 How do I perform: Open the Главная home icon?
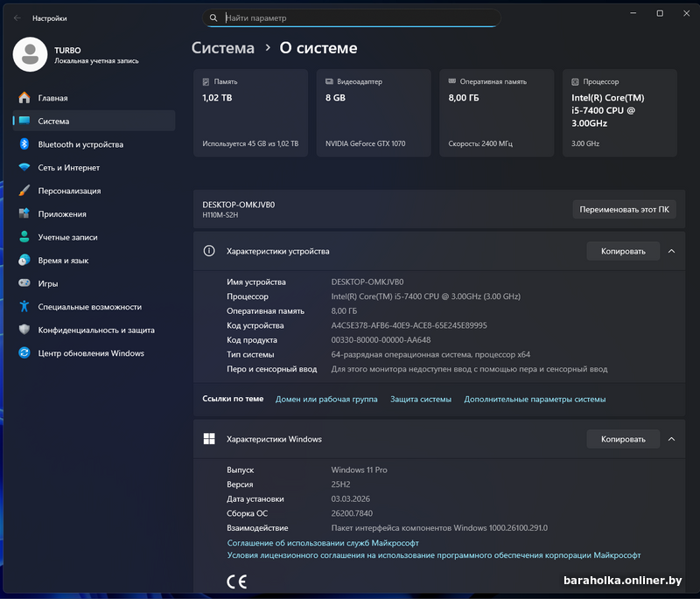point(24,98)
